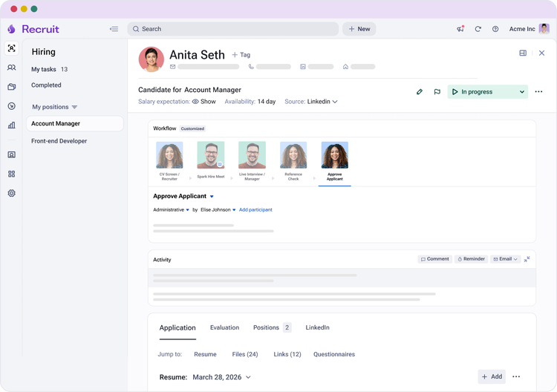557x392 pixels.
Task: Jump to Resume link
Action: (x=205, y=354)
